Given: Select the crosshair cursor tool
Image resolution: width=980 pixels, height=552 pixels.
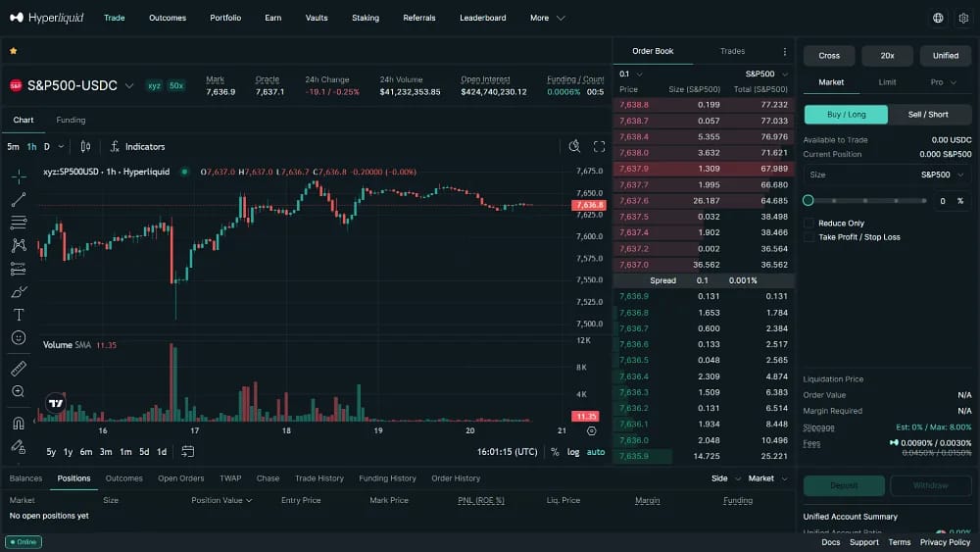Looking at the screenshot, I should click(19, 176).
